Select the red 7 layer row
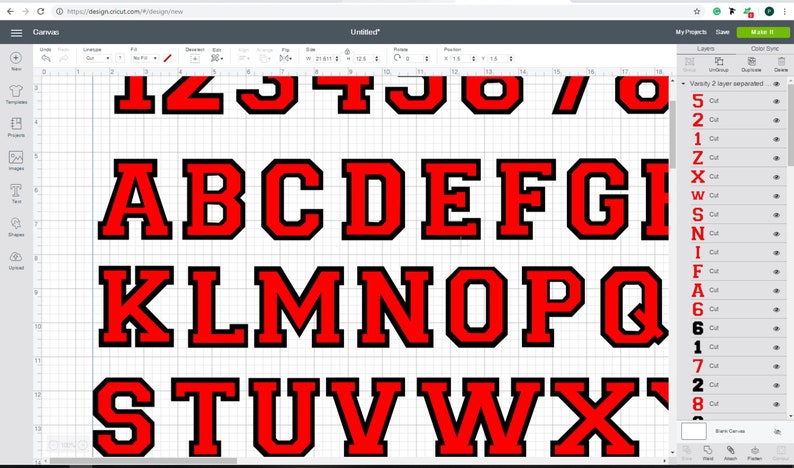Image resolution: width=794 pixels, height=468 pixels. click(733, 366)
